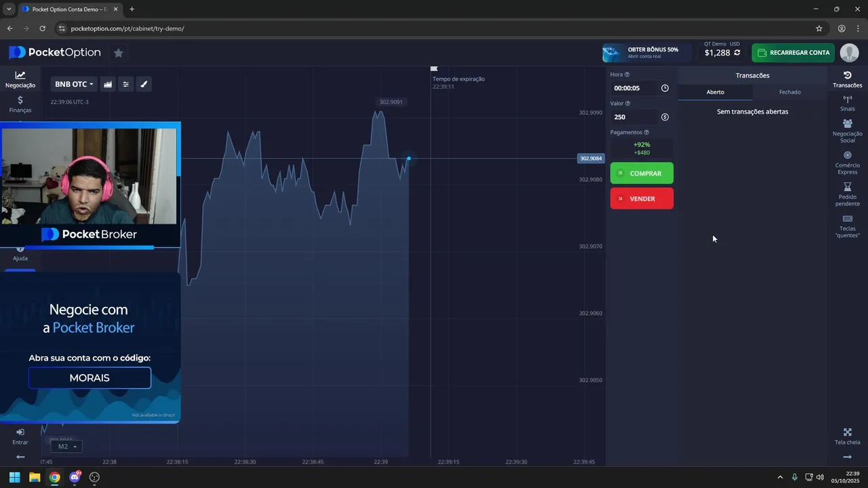The image size is (868, 488).
Task: Edit the trade amount value 250
Action: [x=634, y=117]
